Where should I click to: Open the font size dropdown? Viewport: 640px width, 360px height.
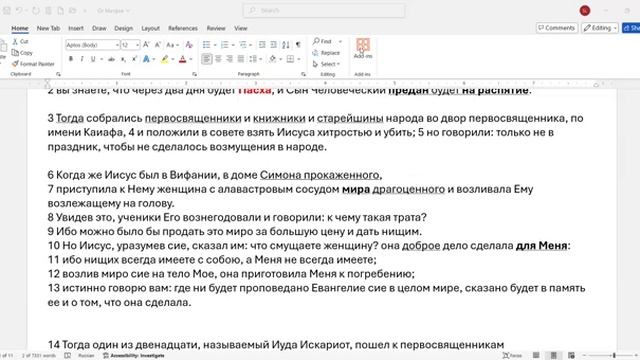tap(137, 44)
